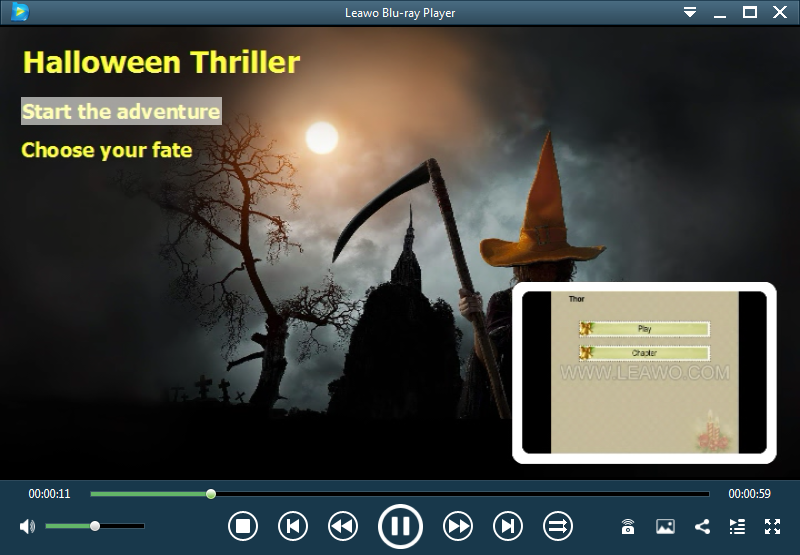Toggle the loop playback mode button
The height and width of the screenshot is (555, 800).
pos(558,526)
